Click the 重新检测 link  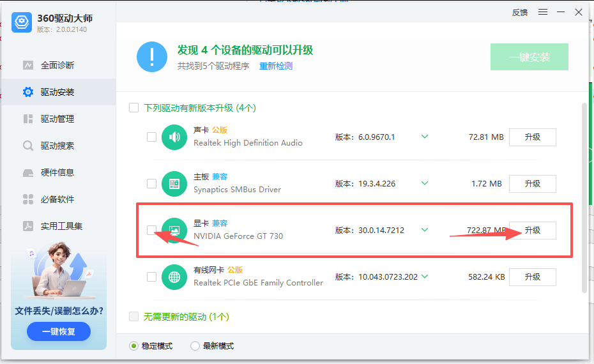(276, 66)
